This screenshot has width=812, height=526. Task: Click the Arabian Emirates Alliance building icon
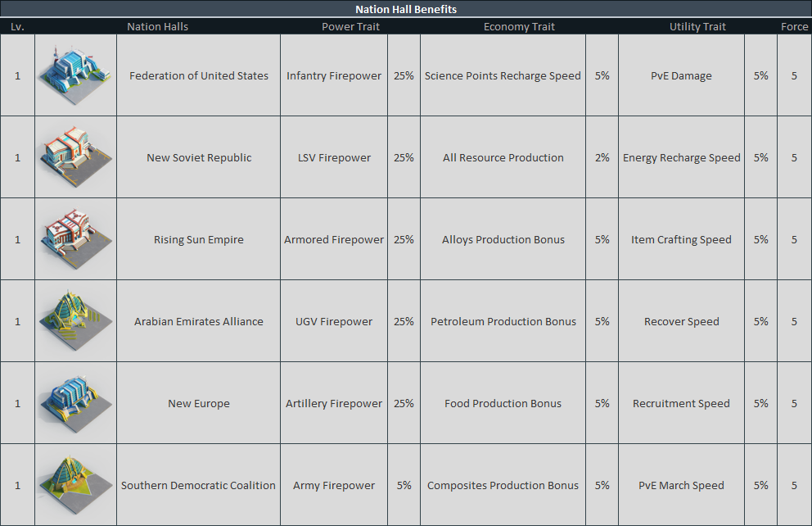tap(75, 321)
